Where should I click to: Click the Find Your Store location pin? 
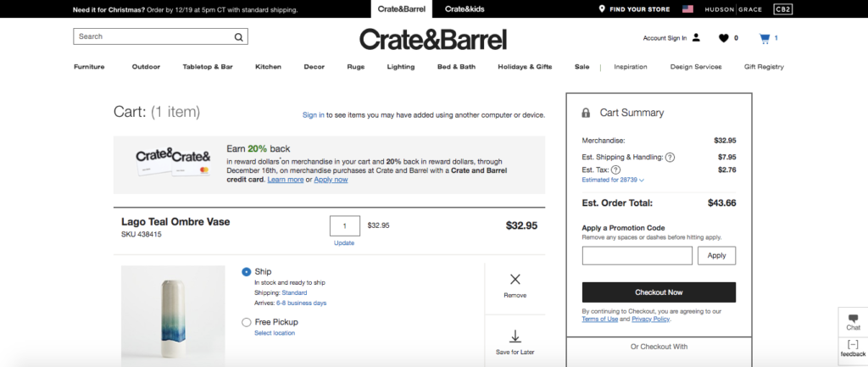(x=602, y=8)
